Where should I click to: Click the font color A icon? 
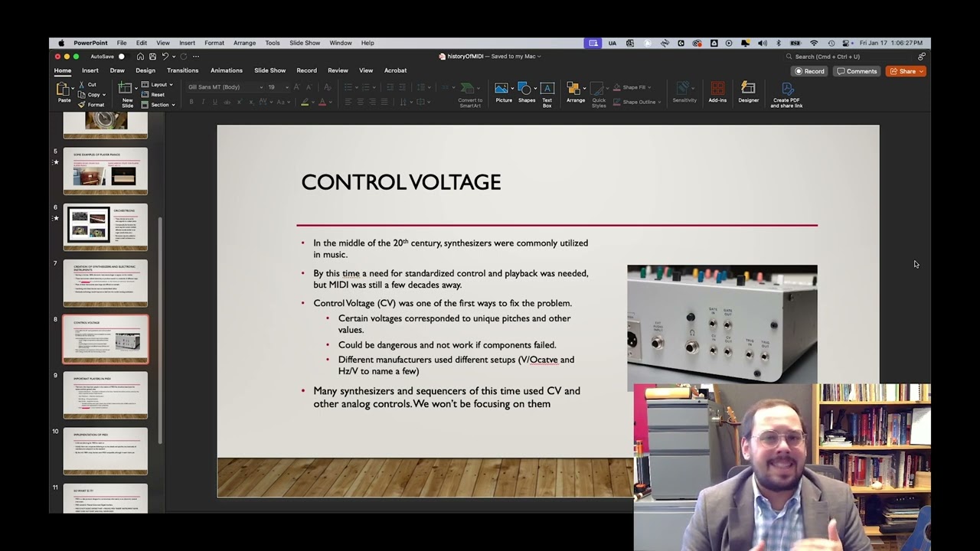[322, 102]
